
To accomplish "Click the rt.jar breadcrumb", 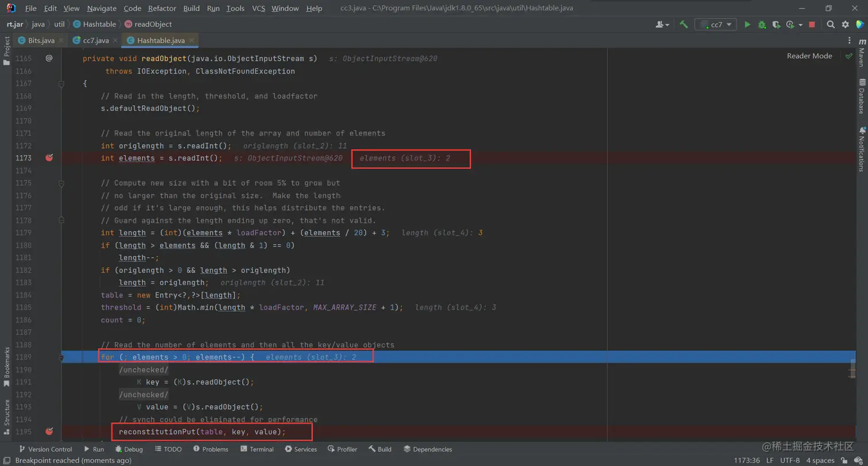I will [x=15, y=24].
